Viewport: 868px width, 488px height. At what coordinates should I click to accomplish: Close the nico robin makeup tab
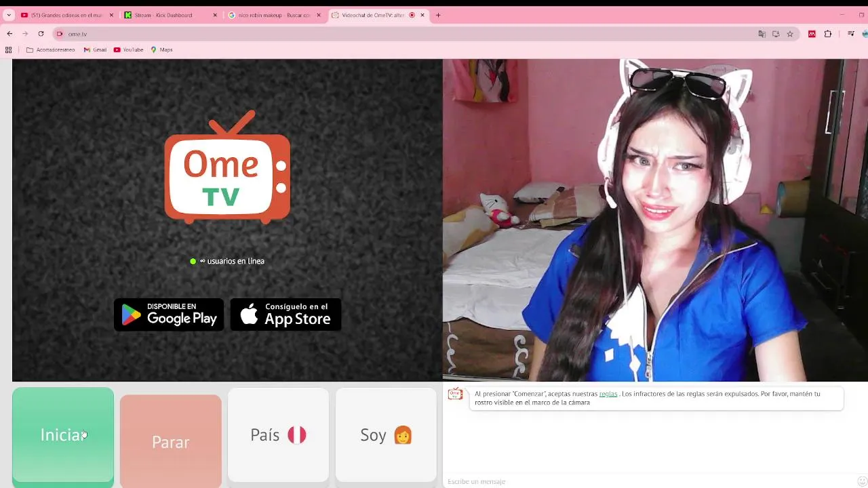(319, 15)
